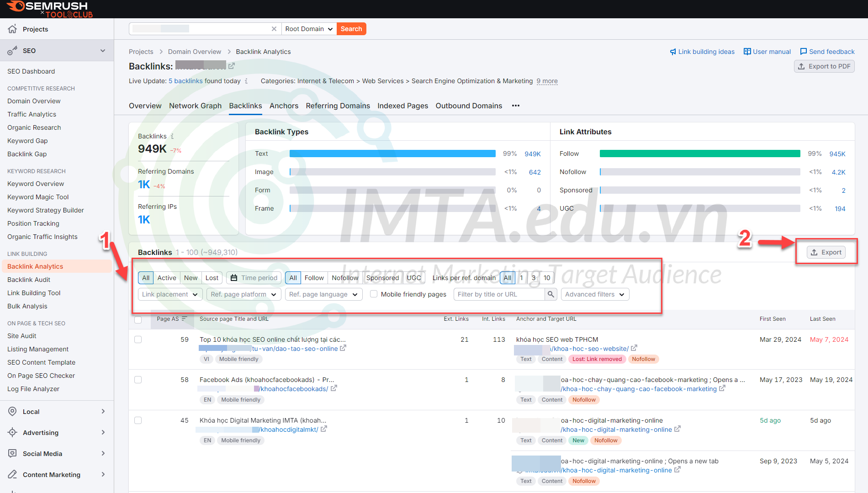This screenshot has height=493, width=868.
Task: Click the backlinks Export button
Action: pyautogui.click(x=826, y=252)
